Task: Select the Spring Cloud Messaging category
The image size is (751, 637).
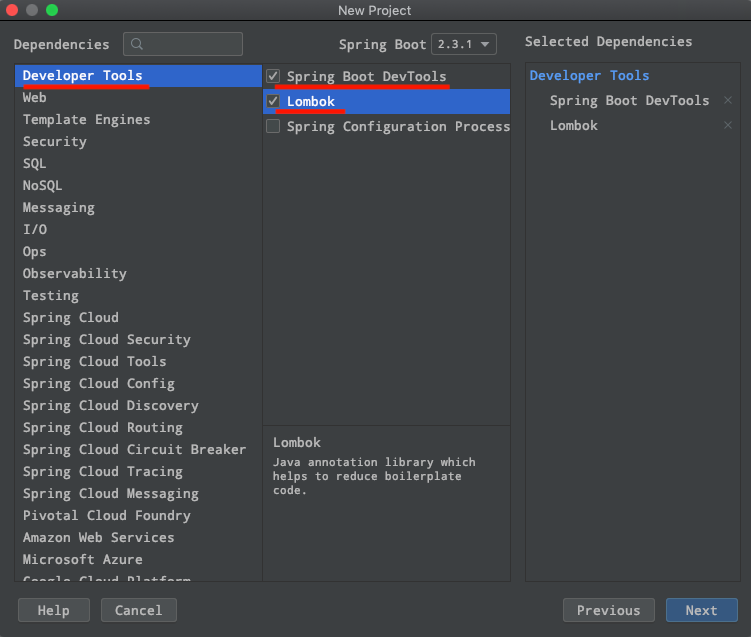Action: [138, 494]
